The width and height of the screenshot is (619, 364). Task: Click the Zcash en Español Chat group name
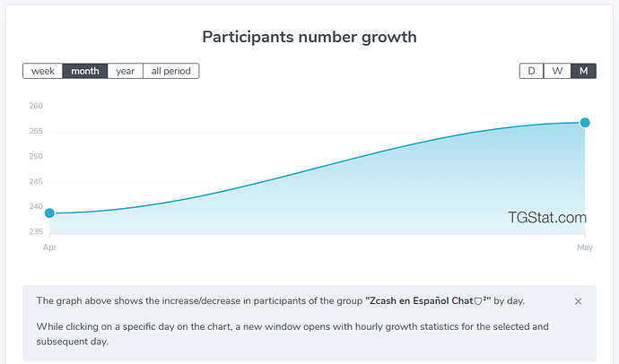(428, 301)
